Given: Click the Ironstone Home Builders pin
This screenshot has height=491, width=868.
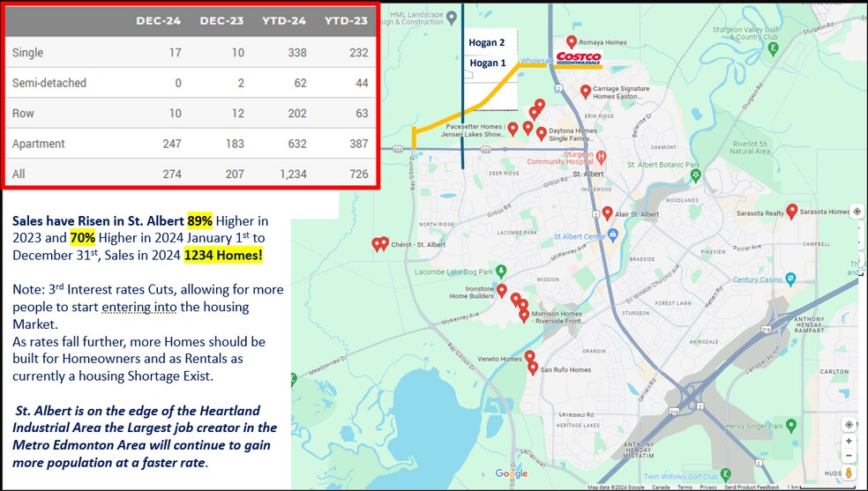Looking at the screenshot, I should point(501,290).
